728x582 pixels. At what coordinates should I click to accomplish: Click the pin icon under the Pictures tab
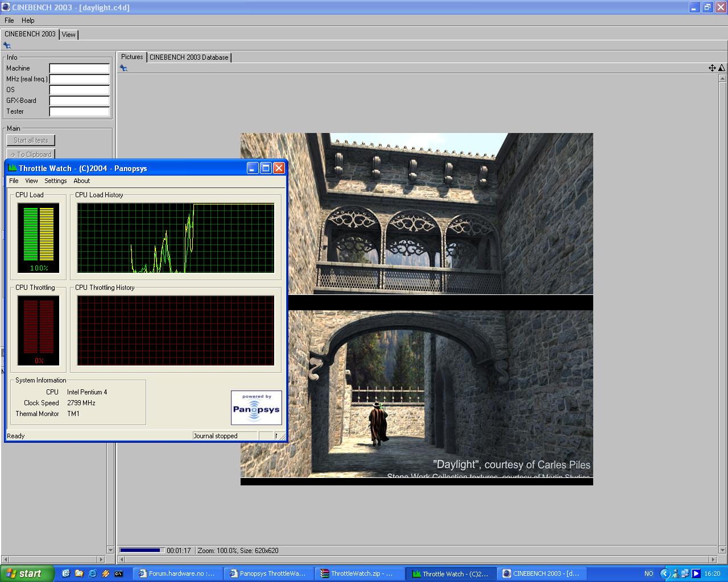(x=123, y=68)
